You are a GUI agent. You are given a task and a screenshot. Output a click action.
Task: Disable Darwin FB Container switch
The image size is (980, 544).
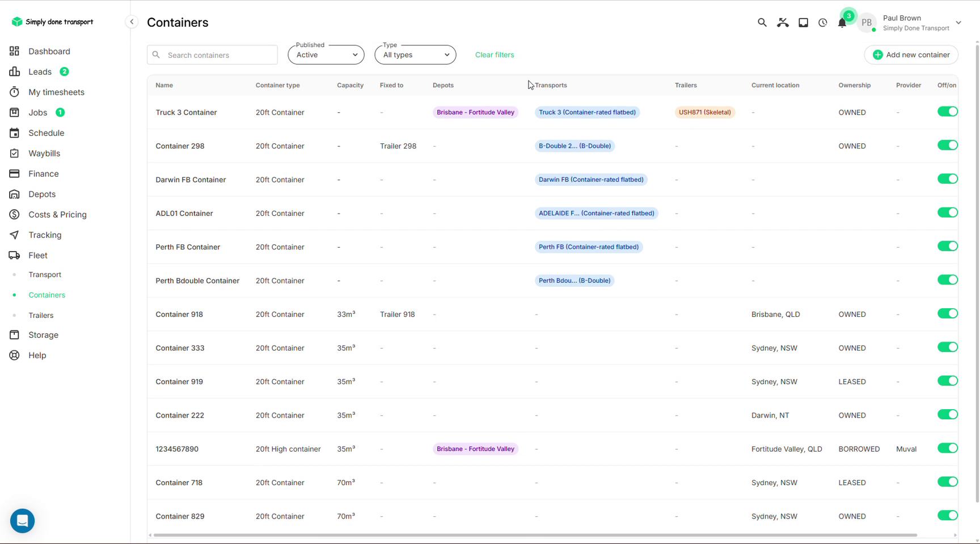pos(948,179)
